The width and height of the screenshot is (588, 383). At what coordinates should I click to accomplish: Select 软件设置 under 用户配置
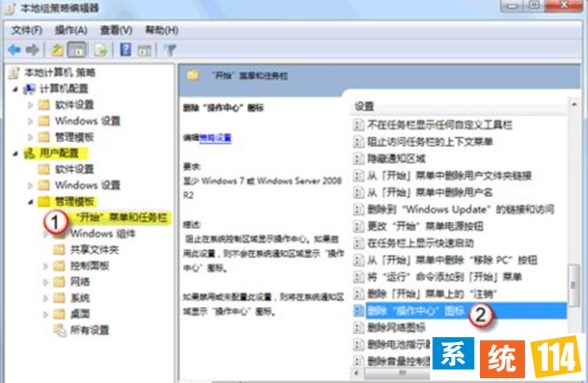click(74, 169)
